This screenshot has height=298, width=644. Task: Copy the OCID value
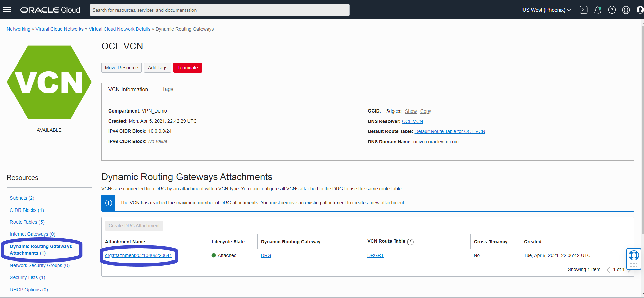tap(425, 111)
